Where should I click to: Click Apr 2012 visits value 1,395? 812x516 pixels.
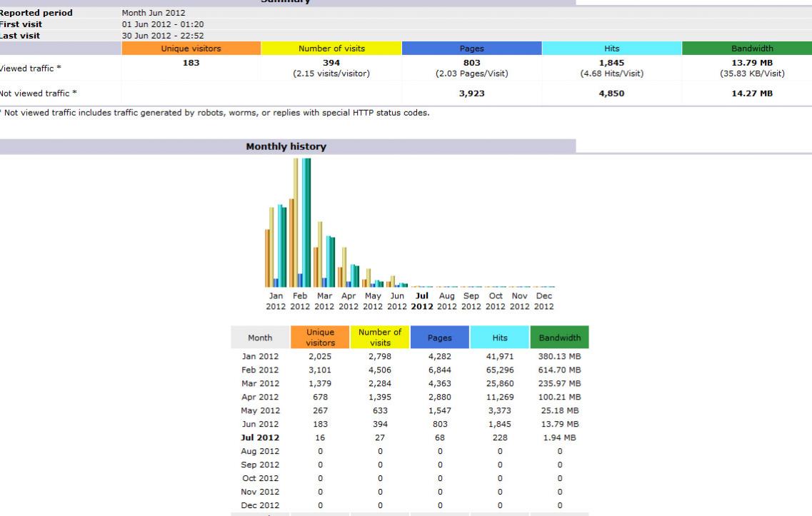380,397
